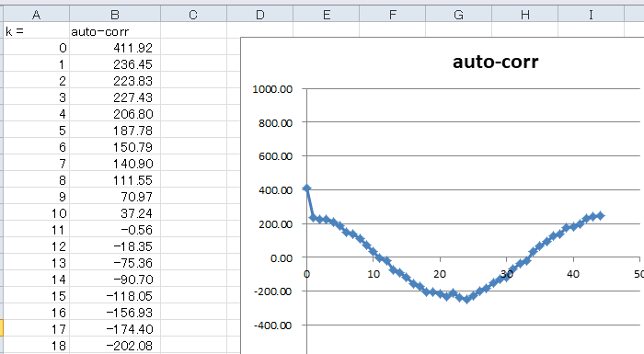
Task: Select column G header
Action: (459, 15)
